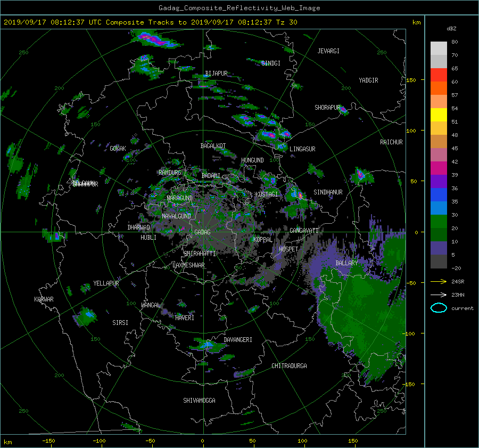Click the red 65 dBZ color swatch
Viewport: 479px width, 448px height.
point(439,75)
